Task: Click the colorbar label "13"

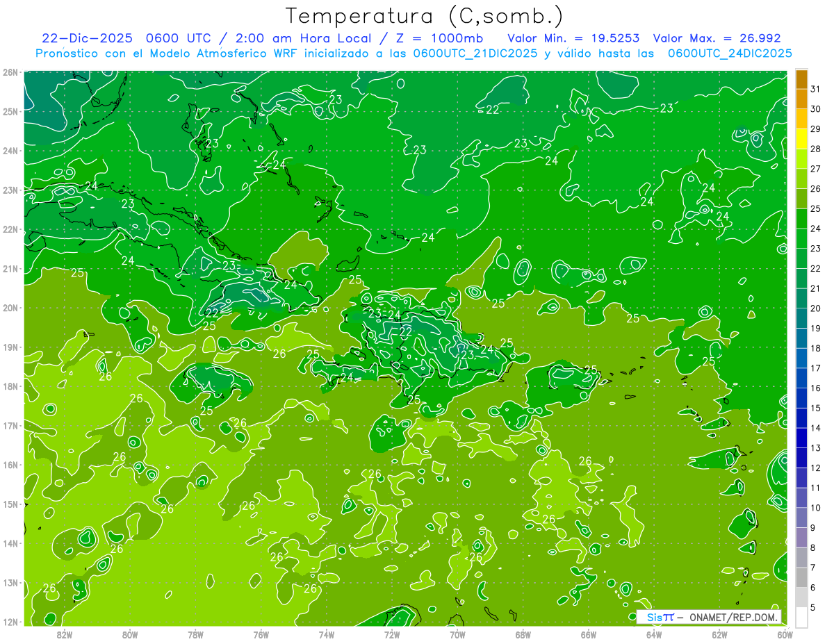Action: tap(815, 447)
